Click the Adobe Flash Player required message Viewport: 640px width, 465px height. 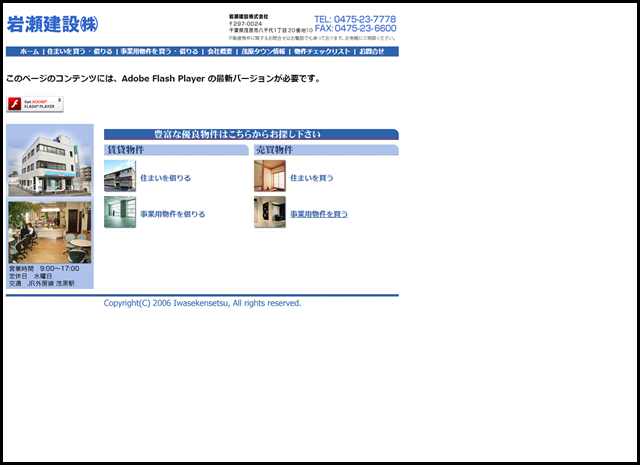tap(163, 78)
